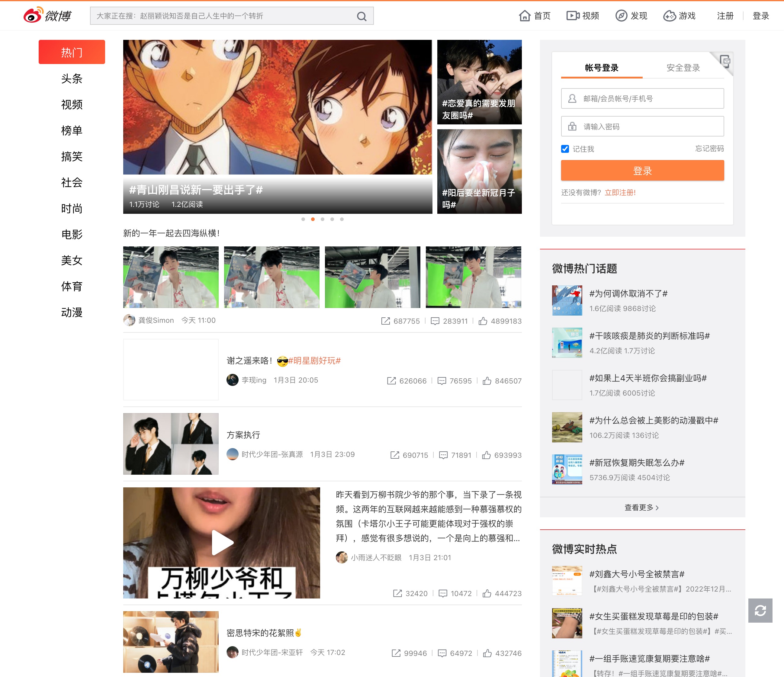Focus the 请输入密码 password field
This screenshot has width=784, height=677.
click(x=642, y=127)
